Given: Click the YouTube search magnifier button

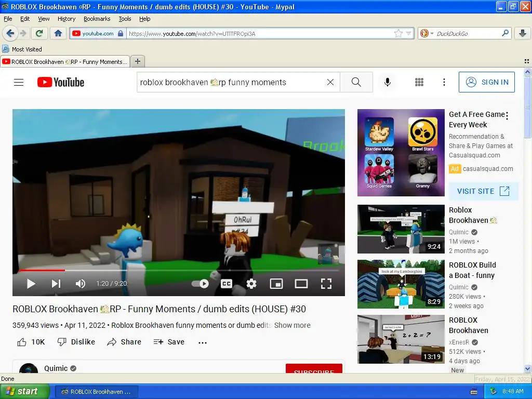Looking at the screenshot, I should (356, 82).
